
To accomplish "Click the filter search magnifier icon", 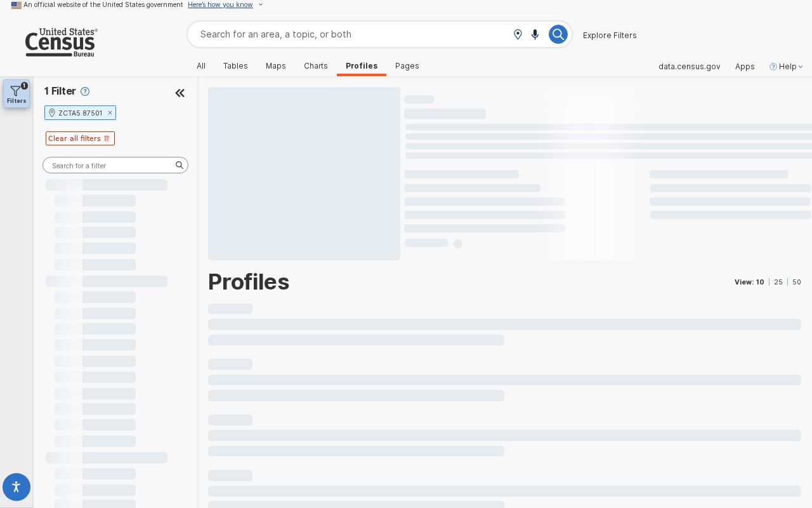I will pos(180,165).
